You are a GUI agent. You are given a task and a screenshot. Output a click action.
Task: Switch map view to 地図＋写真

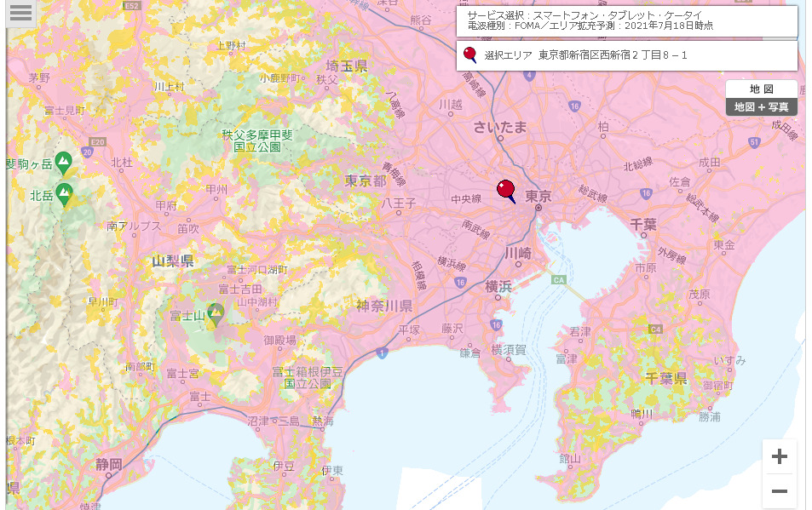(761, 107)
